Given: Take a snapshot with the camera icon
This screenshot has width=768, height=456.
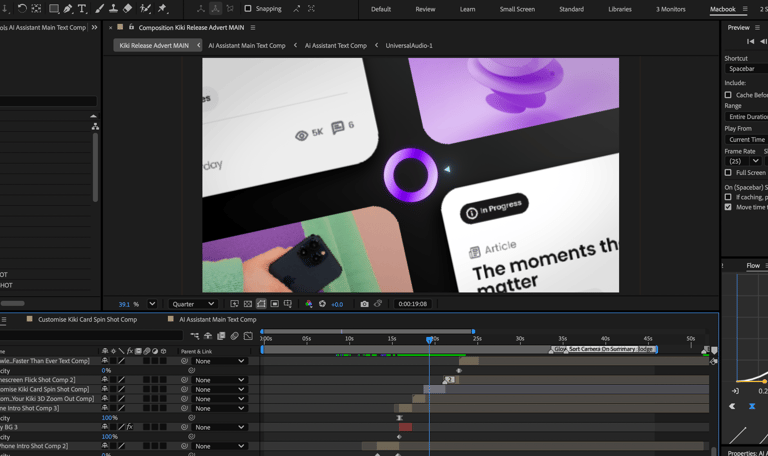Looking at the screenshot, I should [364, 304].
